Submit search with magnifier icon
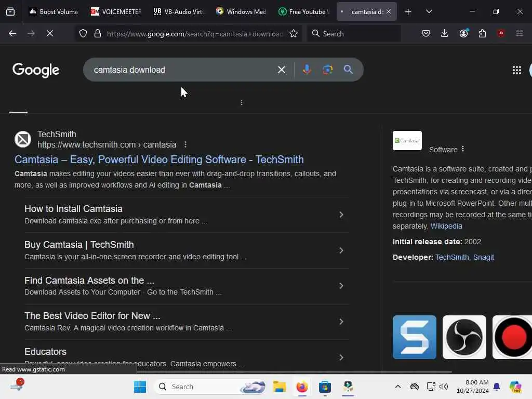The height and width of the screenshot is (399, 532). pyautogui.click(x=348, y=70)
